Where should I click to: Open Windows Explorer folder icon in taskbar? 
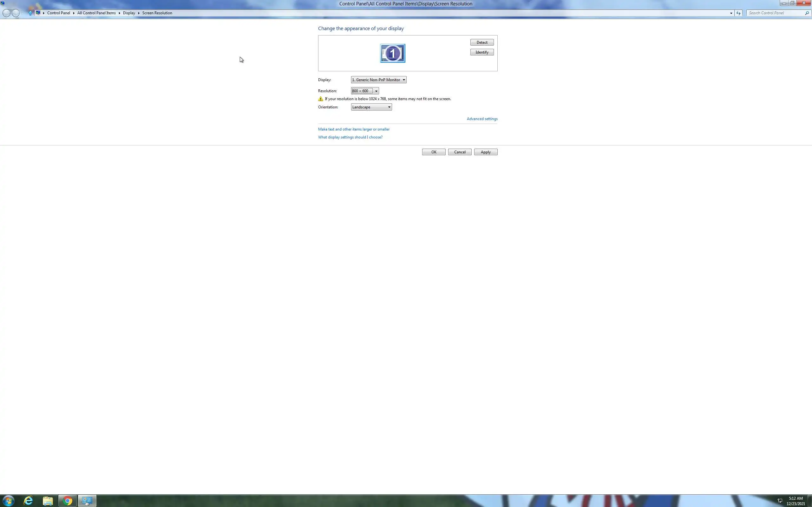pos(48,501)
